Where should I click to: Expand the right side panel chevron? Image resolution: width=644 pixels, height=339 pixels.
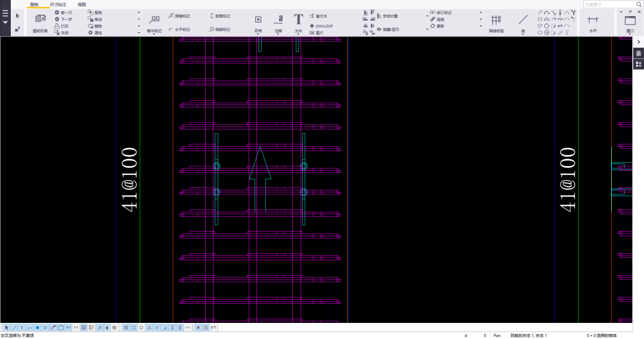click(x=638, y=42)
